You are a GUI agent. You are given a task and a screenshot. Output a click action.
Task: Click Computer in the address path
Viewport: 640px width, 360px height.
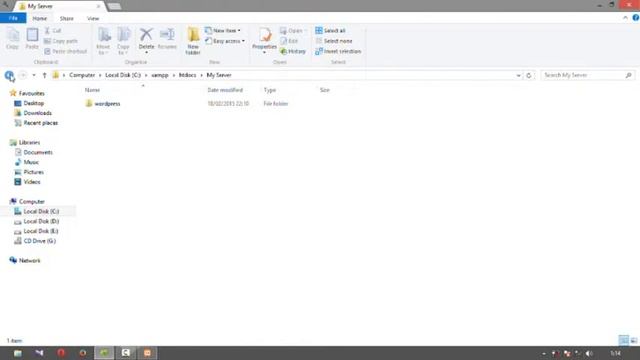[x=82, y=75]
